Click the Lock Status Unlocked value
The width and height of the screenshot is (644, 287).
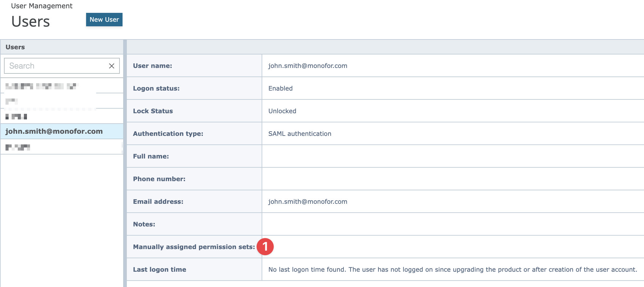tap(282, 111)
